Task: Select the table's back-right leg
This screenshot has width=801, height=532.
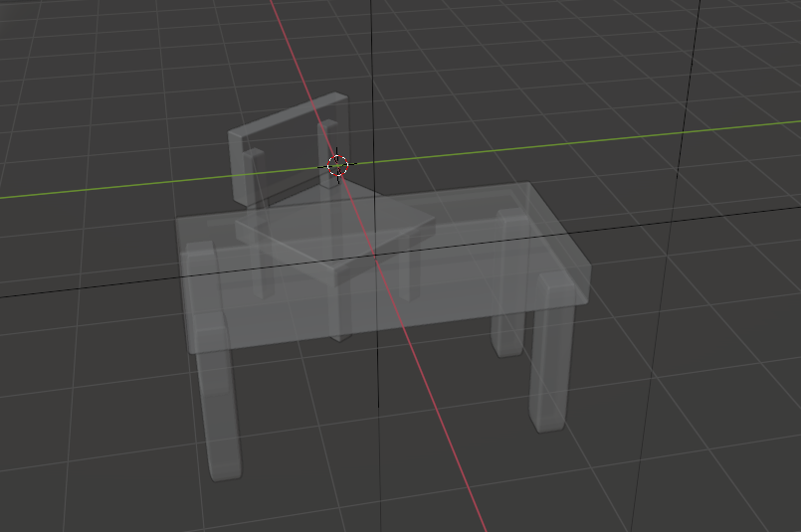Action: (508, 283)
